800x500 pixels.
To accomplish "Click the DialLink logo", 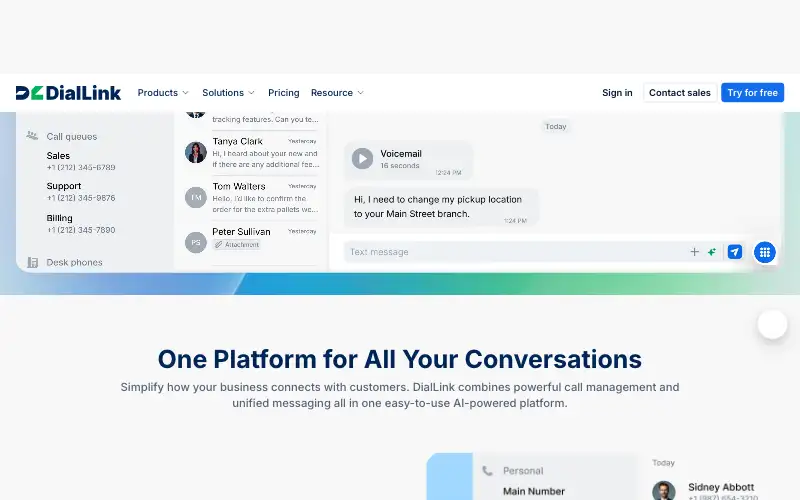I will click(x=68, y=93).
